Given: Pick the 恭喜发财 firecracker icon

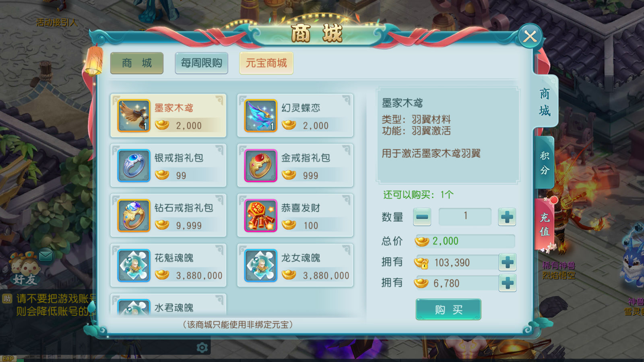Looking at the screenshot, I should 261,216.
